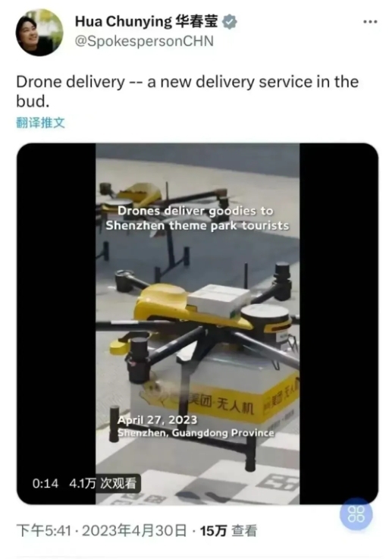Click caption Drones deliver goodies in video
This screenshot has width=392, height=559.
(x=197, y=218)
